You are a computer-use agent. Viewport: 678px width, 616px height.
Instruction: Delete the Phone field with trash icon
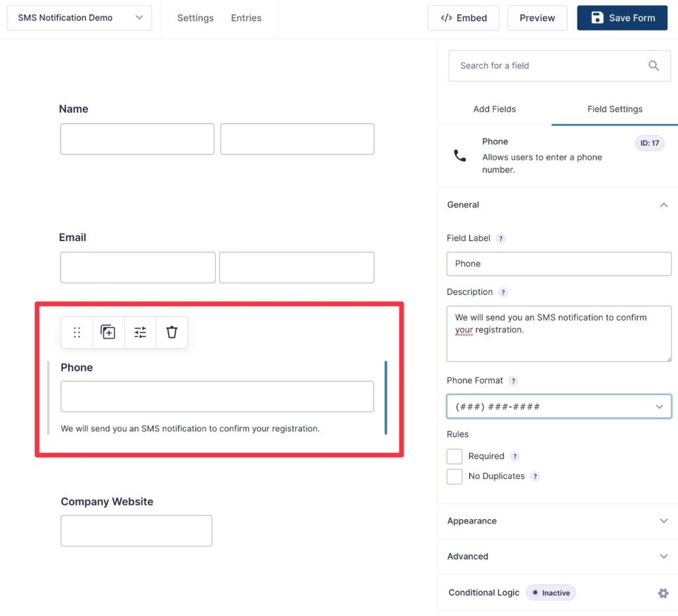171,332
